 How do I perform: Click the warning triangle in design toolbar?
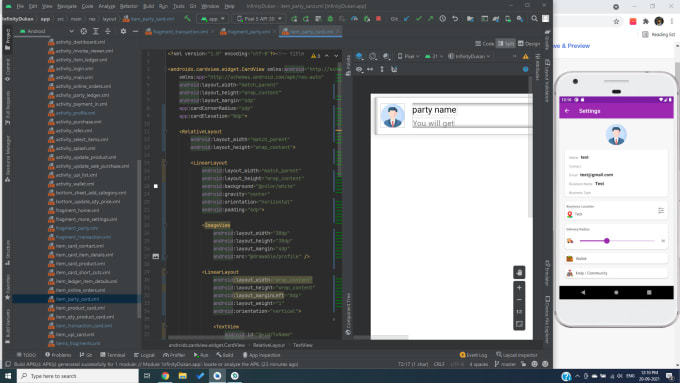[525, 56]
